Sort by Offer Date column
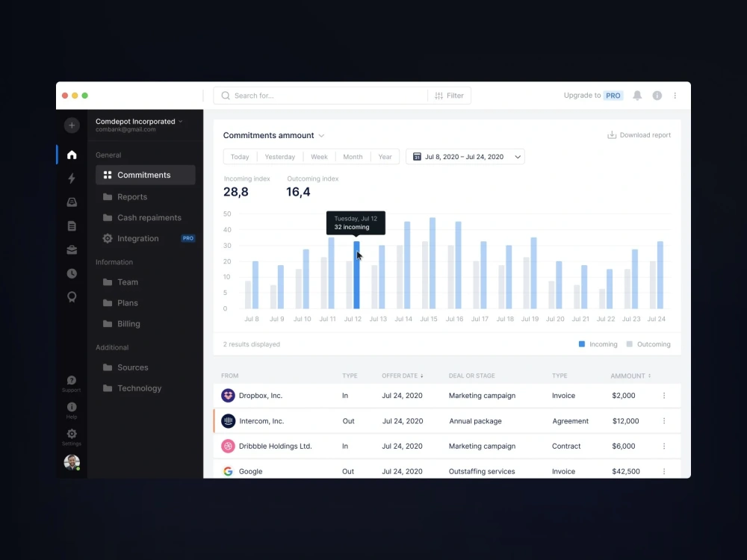Viewport: 747px width, 560px height. 402,376
